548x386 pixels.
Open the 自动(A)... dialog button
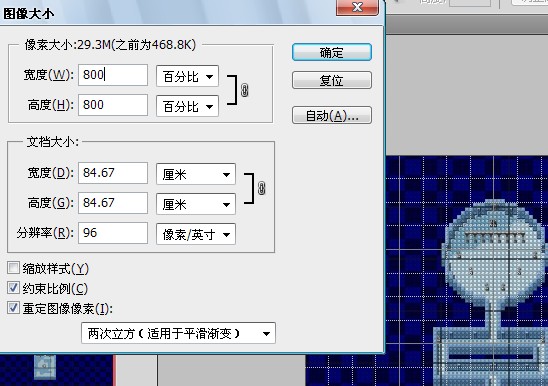(x=332, y=115)
